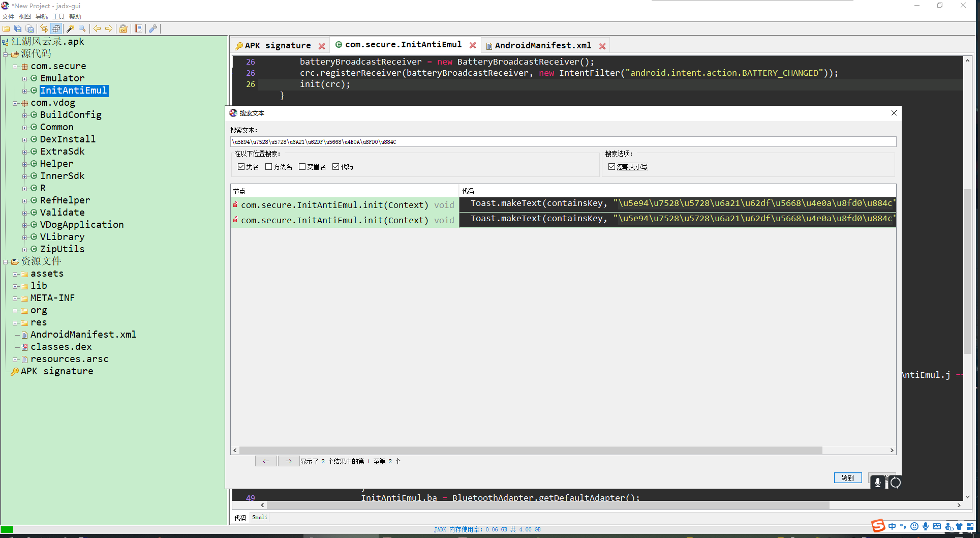Close the APK signature tab

(322, 46)
